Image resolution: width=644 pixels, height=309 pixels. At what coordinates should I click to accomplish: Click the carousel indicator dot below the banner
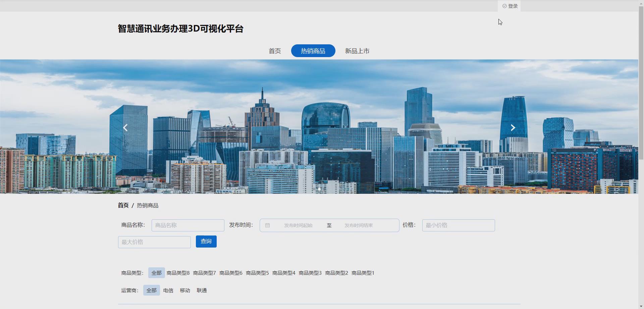click(x=319, y=189)
